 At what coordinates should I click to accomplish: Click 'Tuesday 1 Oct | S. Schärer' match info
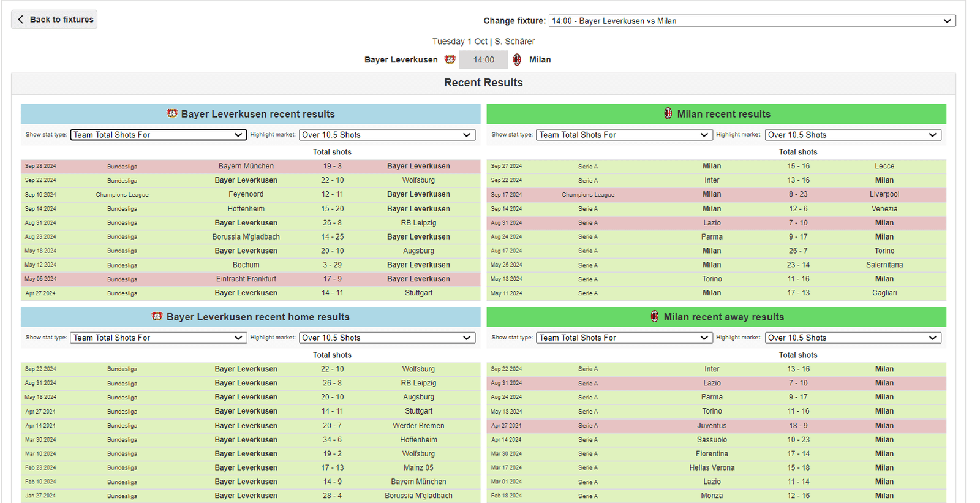(x=483, y=41)
